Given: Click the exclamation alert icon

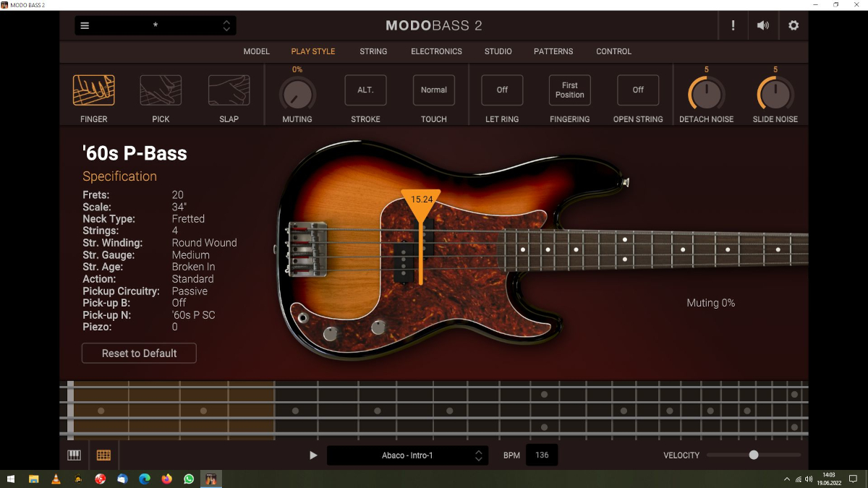Looking at the screenshot, I should tap(733, 26).
